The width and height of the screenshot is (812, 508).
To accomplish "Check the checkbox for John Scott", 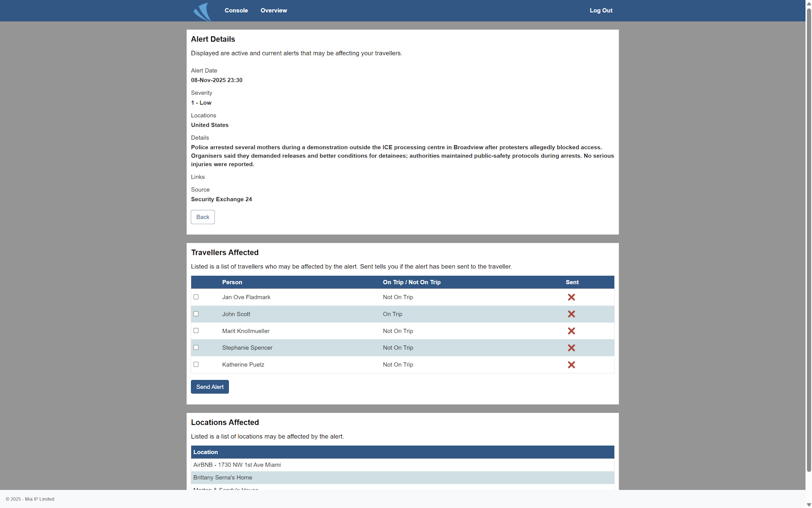I will tap(196, 314).
